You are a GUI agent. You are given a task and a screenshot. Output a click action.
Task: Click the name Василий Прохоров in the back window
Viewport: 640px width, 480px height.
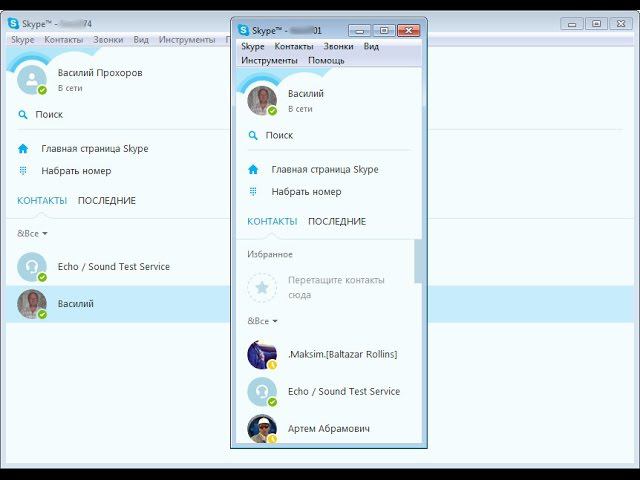click(x=100, y=73)
